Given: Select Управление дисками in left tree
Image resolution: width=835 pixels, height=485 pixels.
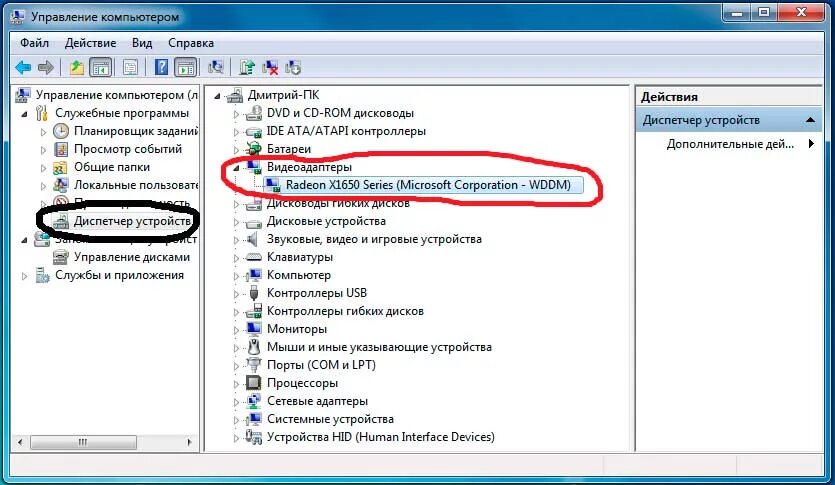Looking at the screenshot, I should [132, 257].
